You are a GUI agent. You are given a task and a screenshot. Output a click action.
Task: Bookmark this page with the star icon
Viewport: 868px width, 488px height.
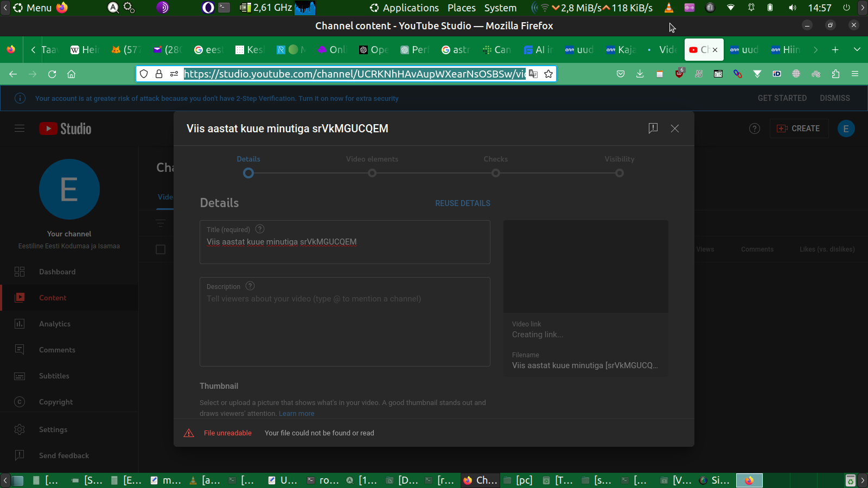coord(548,74)
